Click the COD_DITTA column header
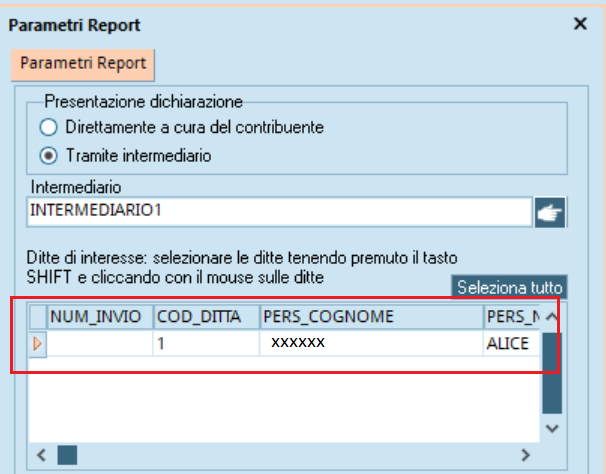Image resolution: width=606 pixels, height=474 pixels. (x=206, y=317)
